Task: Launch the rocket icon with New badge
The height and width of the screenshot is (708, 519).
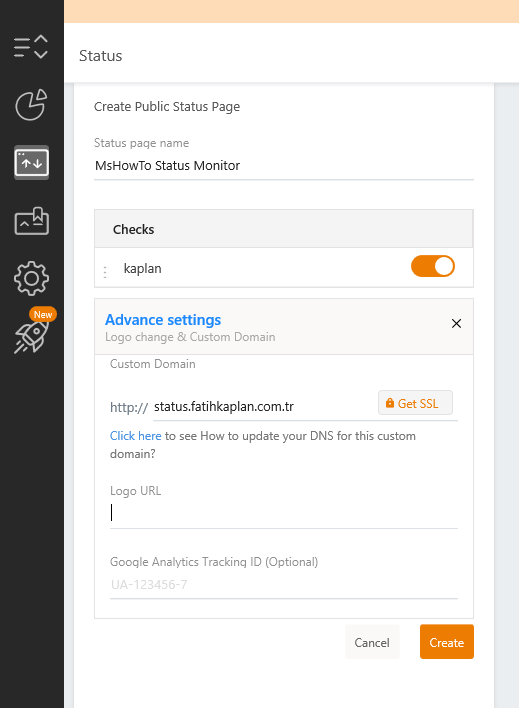Action: click(31, 336)
